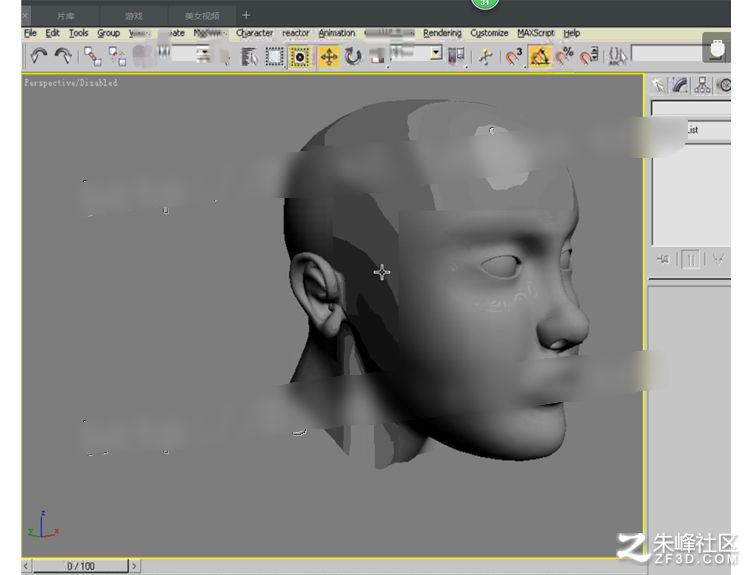Open the Edit menu

point(52,33)
